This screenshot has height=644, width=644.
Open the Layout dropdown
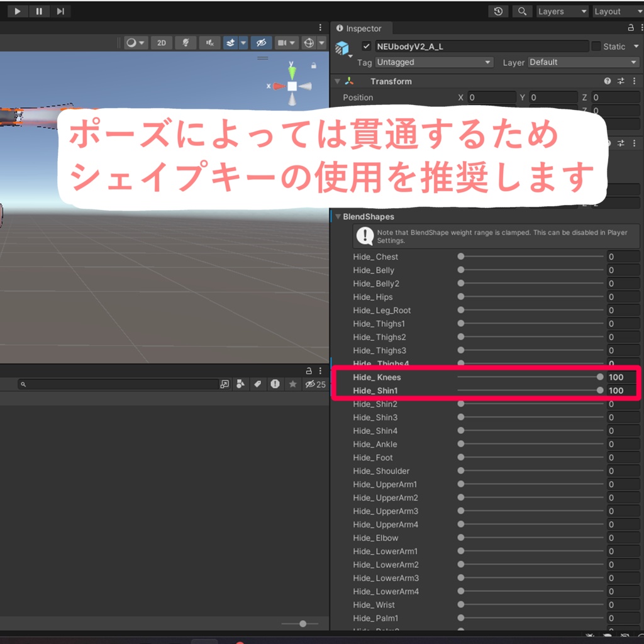[x=618, y=11]
